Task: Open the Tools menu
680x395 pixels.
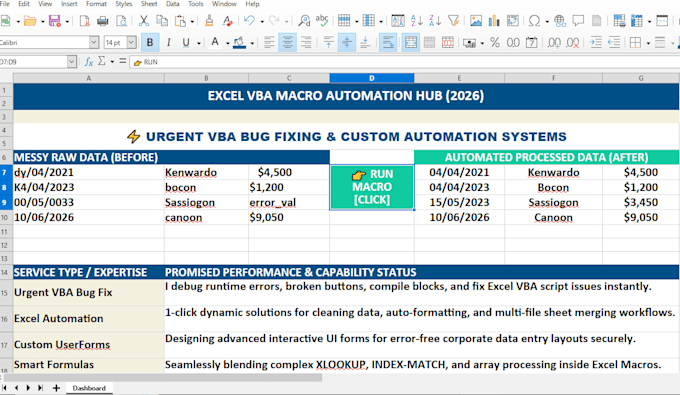Action: click(196, 4)
